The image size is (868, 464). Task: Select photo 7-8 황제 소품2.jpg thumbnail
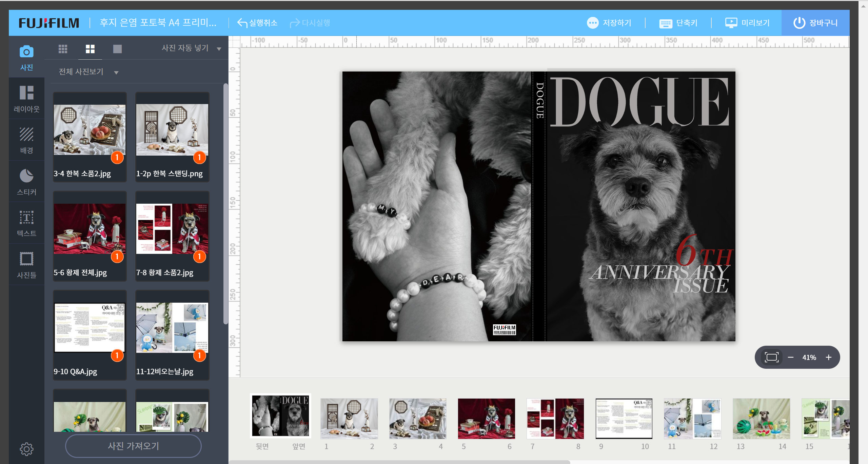click(x=172, y=229)
